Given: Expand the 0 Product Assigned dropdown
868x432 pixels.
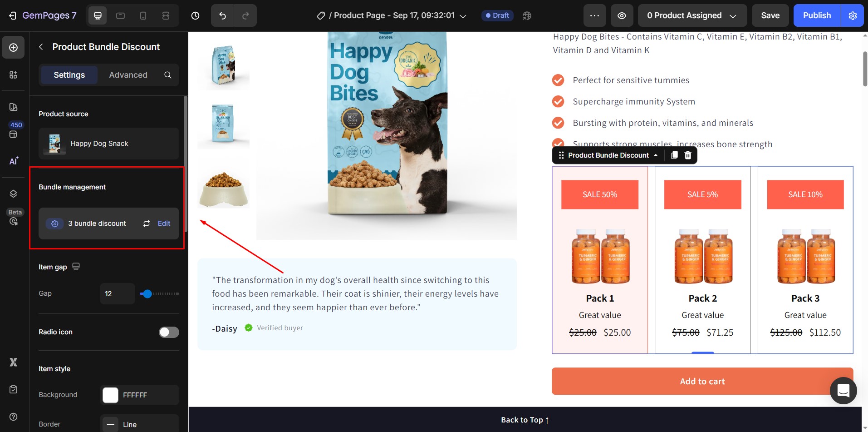Looking at the screenshot, I should (x=692, y=15).
